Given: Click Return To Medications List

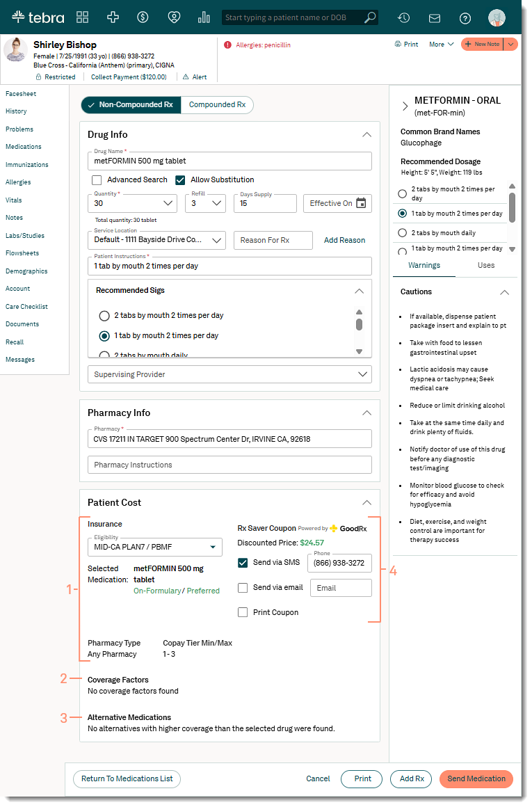Looking at the screenshot, I should (127, 779).
